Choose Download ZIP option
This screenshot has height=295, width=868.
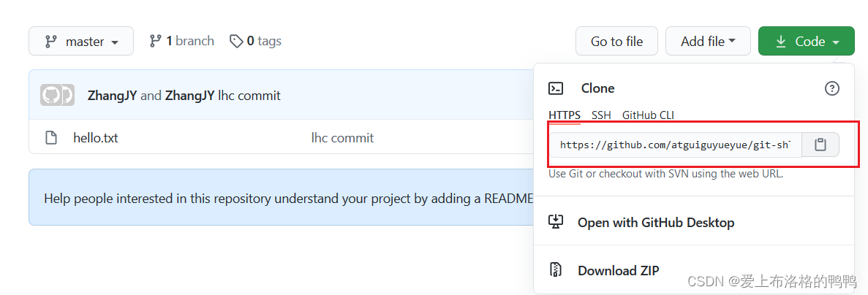619,271
